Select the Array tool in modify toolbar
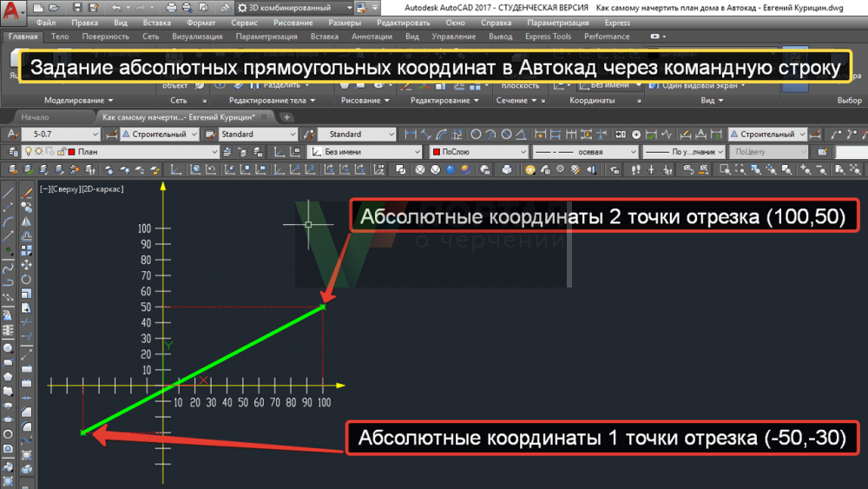Viewport: 868px width, 489px height. (x=26, y=251)
